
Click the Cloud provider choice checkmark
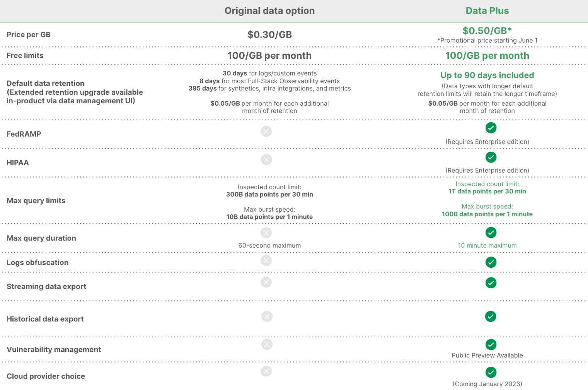coord(491,372)
